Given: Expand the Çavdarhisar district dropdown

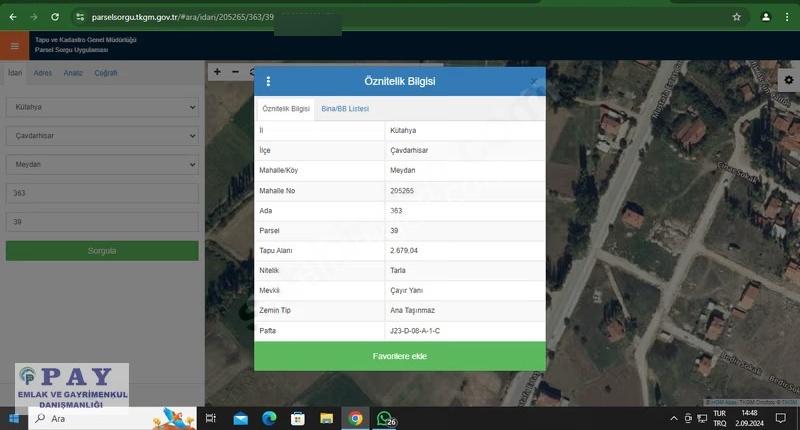Looking at the screenshot, I should 102,136.
